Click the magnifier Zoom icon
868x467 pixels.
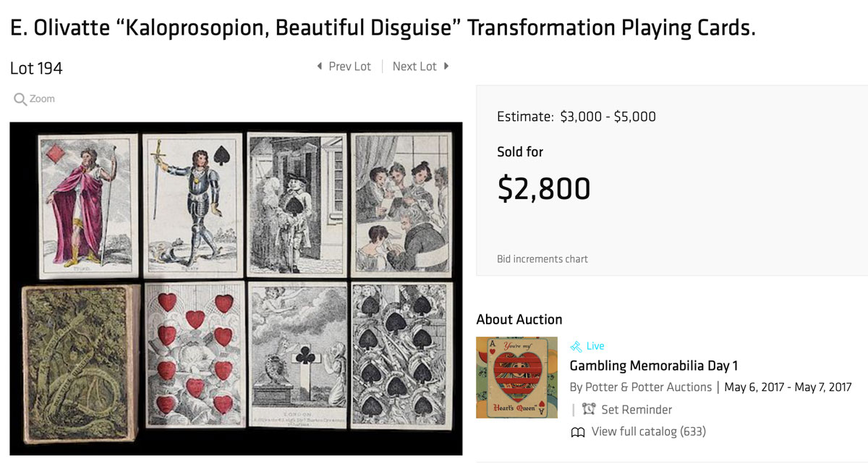(x=20, y=99)
